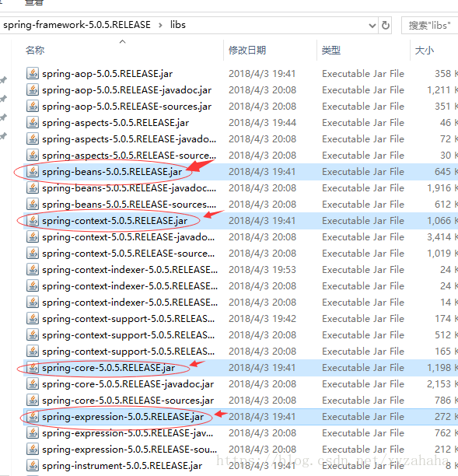458x476 pixels.
Task: Sort files by the 类型 column
Action: click(x=330, y=50)
